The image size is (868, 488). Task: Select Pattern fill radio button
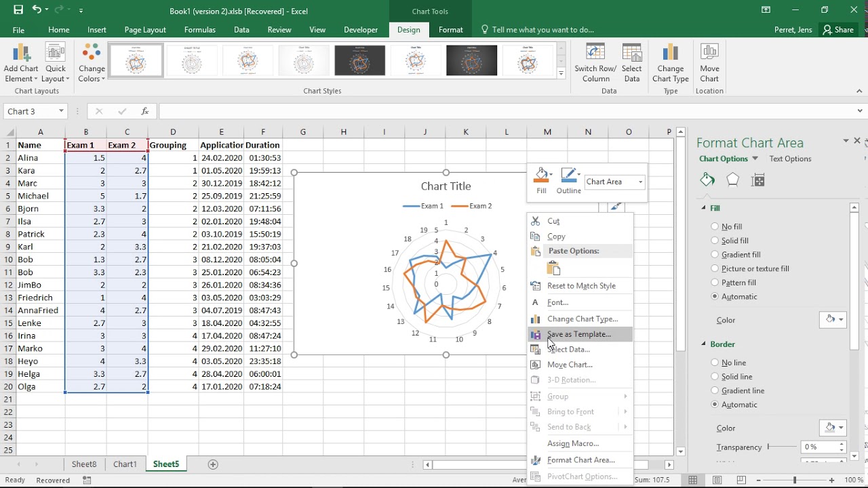pos(715,282)
